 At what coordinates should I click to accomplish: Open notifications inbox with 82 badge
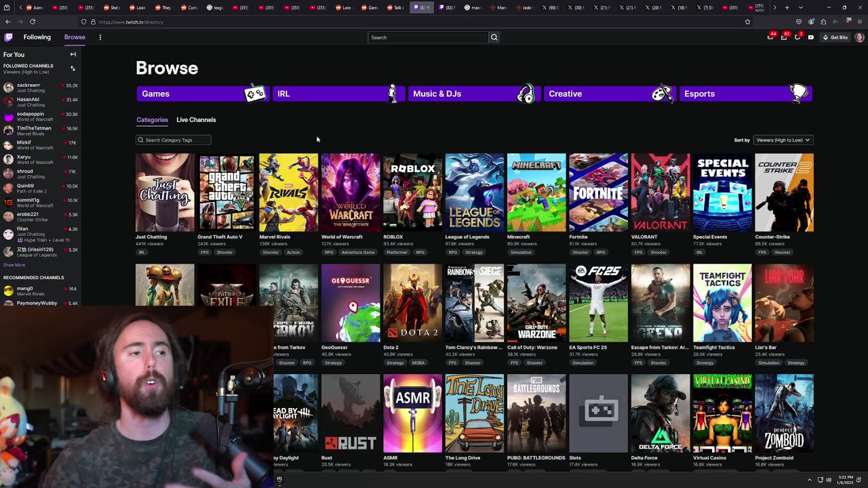[784, 37]
